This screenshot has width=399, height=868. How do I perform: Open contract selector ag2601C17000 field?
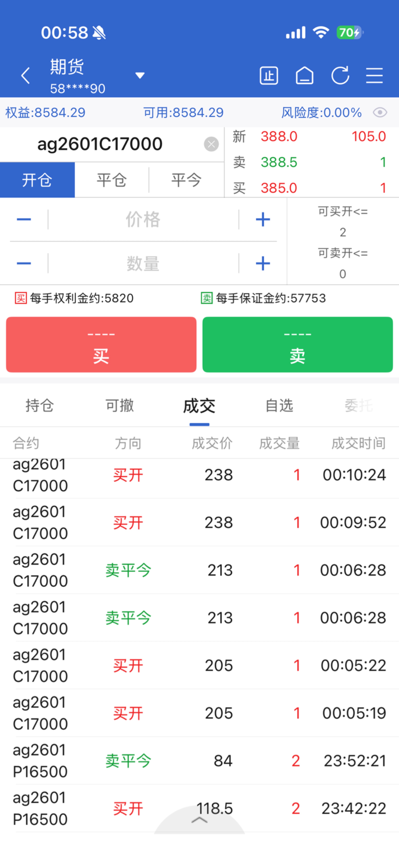100,144
